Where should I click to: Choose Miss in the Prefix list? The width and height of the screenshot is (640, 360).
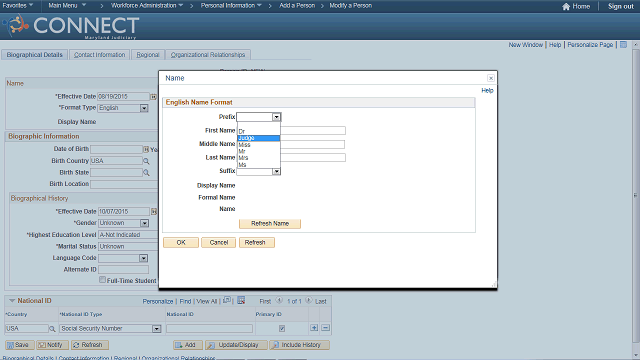(259, 145)
